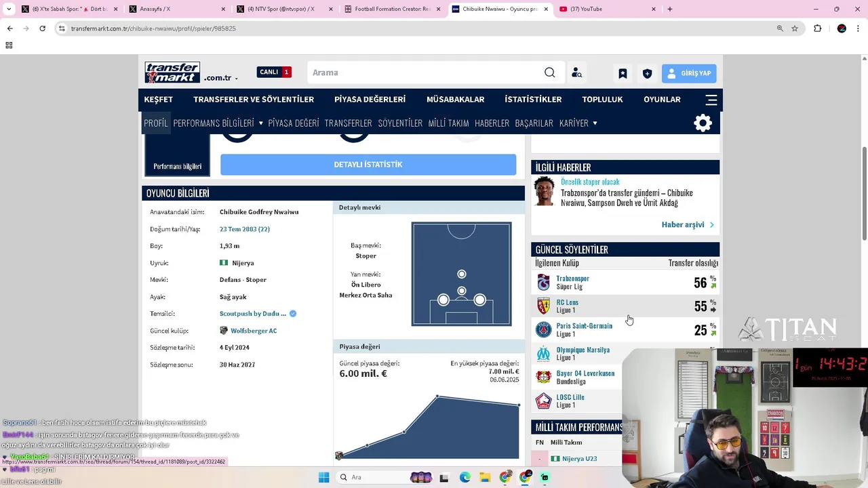Open the settings gear icon

coord(703,123)
